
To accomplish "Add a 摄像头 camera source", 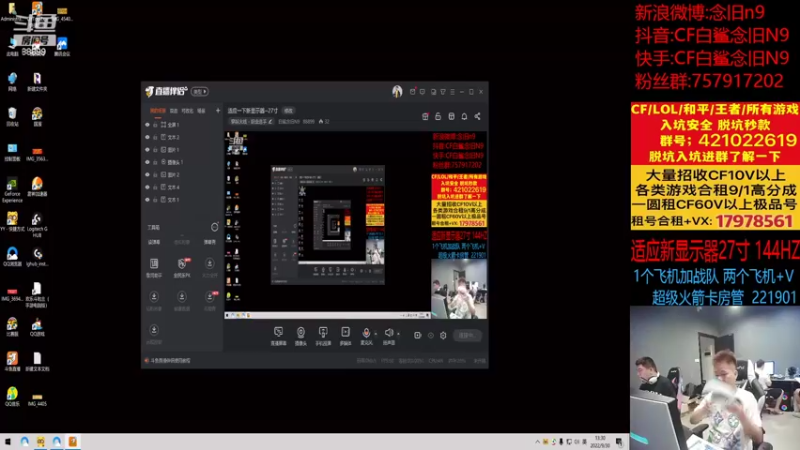I will tap(301, 336).
